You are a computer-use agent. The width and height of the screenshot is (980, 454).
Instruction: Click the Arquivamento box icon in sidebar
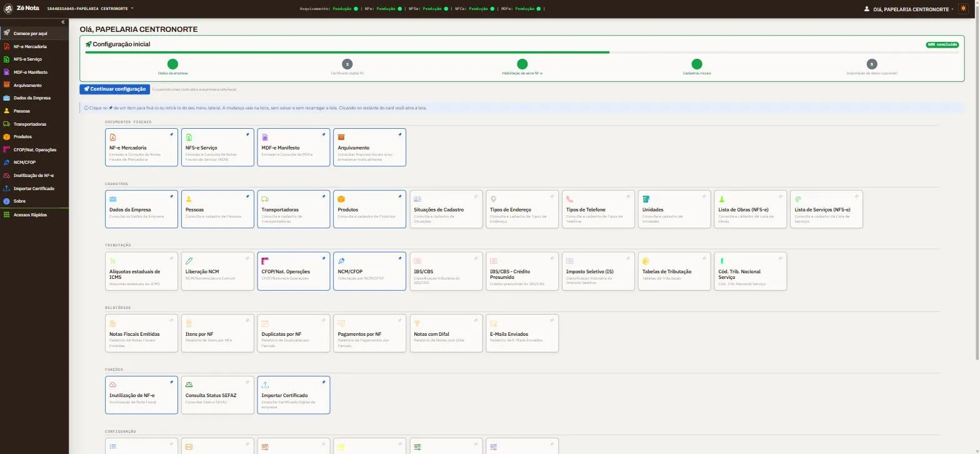[x=6, y=85]
